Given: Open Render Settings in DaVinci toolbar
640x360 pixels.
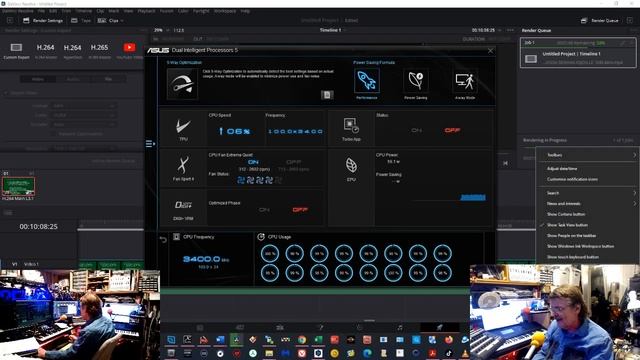Looking at the screenshot, I should 43,20.
